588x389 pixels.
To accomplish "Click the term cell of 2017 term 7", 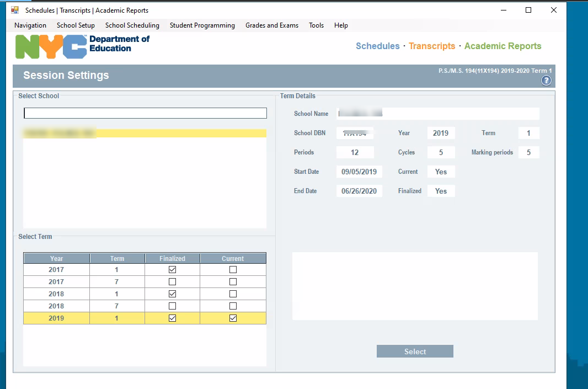I will [117, 282].
